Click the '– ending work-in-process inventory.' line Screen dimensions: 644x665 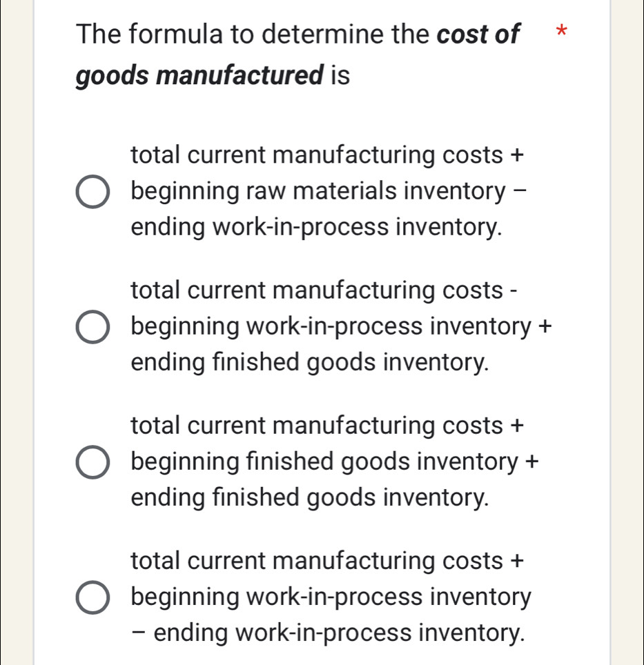(x=326, y=631)
